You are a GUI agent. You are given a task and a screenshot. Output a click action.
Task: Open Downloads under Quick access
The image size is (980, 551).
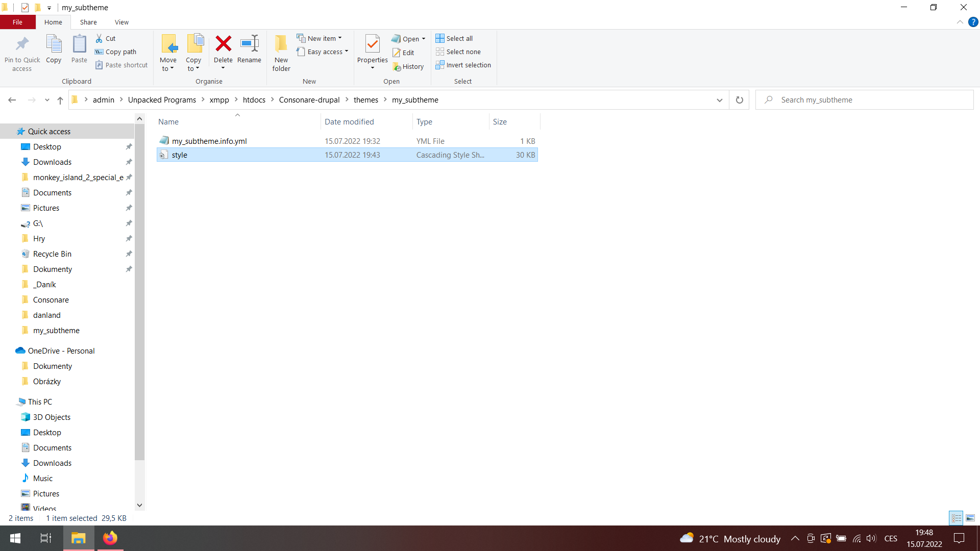pyautogui.click(x=52, y=162)
